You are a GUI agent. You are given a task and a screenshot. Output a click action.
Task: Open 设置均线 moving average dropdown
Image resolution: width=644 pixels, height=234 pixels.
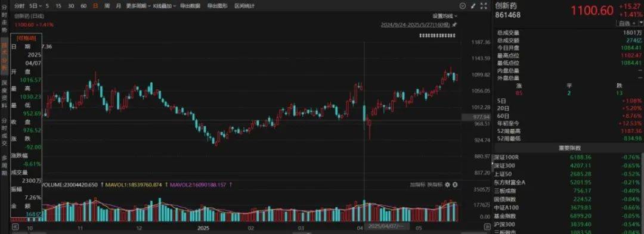(445, 16)
